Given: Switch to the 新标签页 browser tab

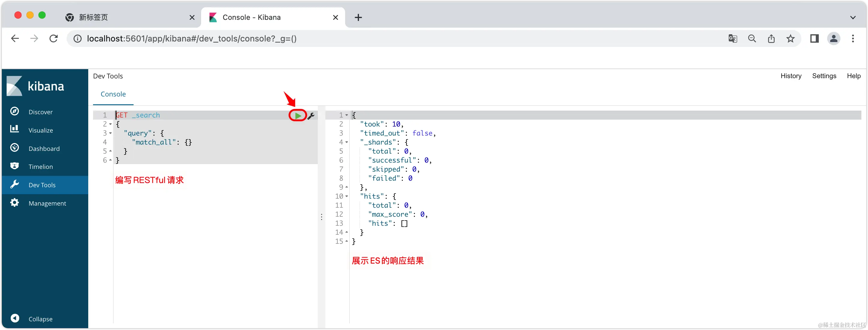Looking at the screenshot, I should (x=128, y=17).
